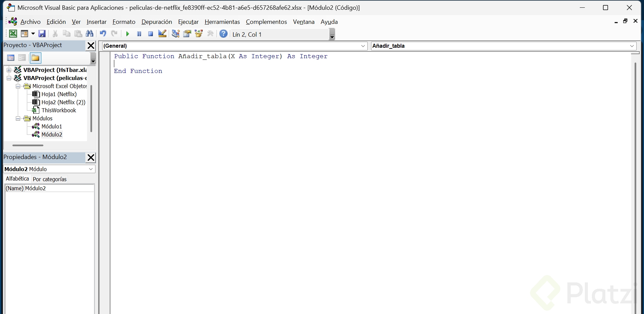Open toolbar options overflow arrow
Image resolution: width=644 pixels, height=314 pixels.
pyautogui.click(x=332, y=34)
